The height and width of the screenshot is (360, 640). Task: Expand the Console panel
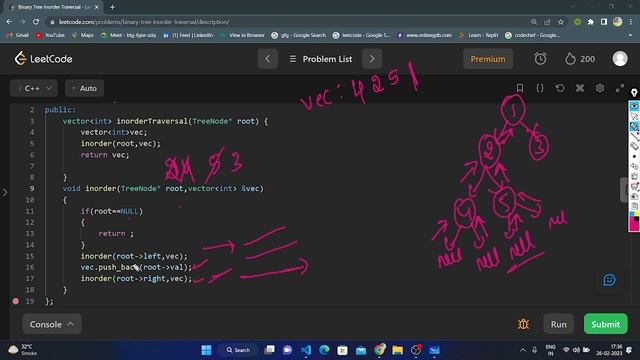pos(52,324)
